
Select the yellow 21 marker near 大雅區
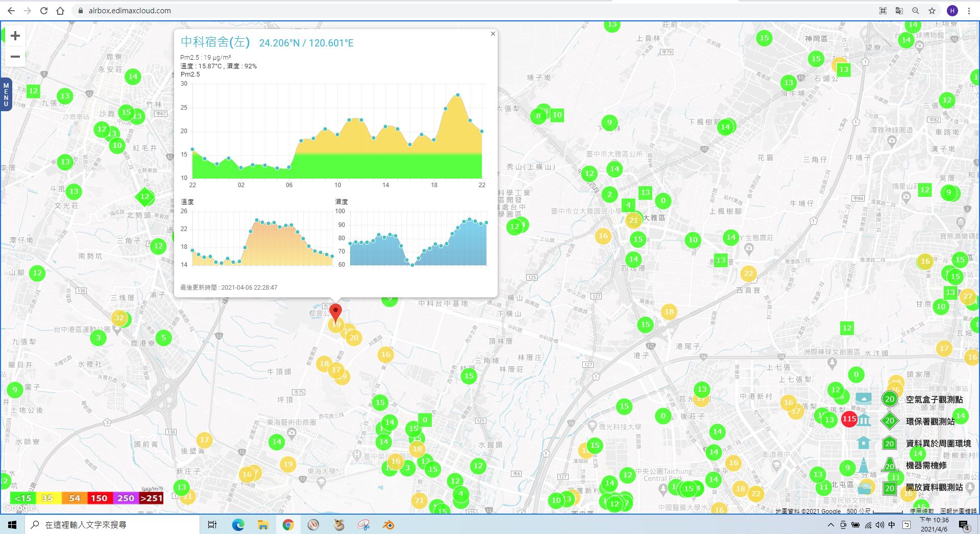coord(633,220)
